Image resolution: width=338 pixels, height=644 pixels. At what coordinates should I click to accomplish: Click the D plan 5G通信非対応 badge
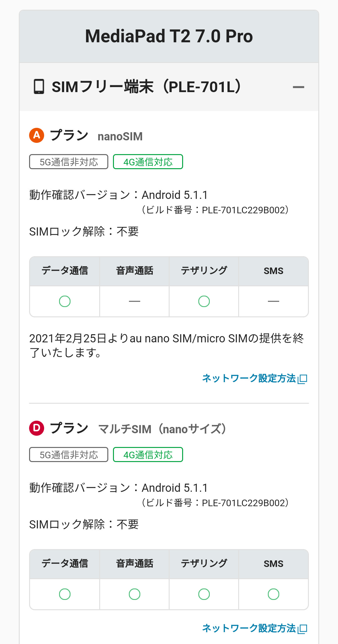pos(69,455)
